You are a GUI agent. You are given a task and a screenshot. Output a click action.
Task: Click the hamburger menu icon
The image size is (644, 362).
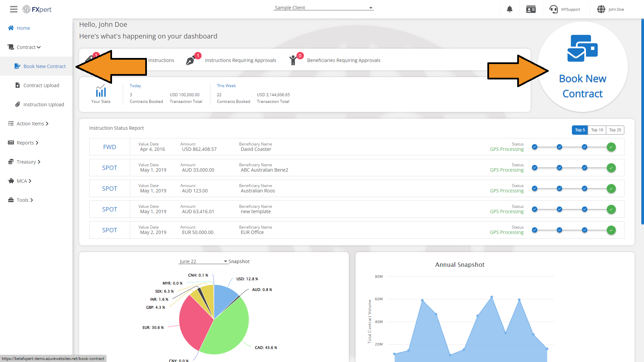[x=13, y=9]
